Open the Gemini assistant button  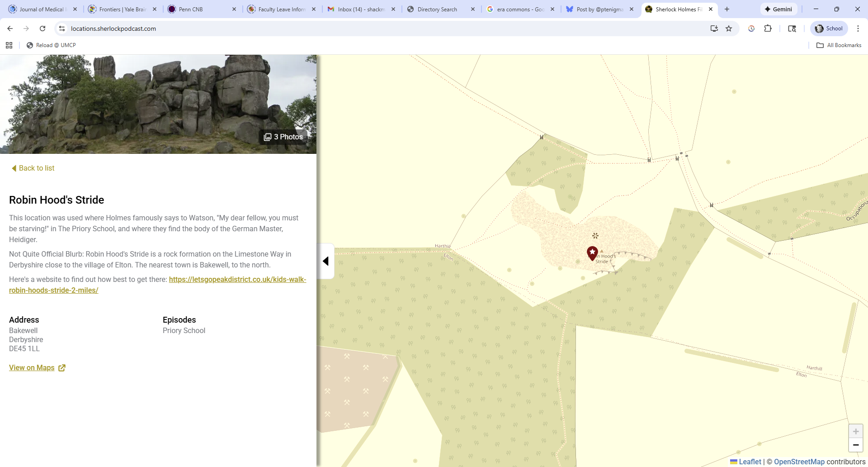(778, 9)
